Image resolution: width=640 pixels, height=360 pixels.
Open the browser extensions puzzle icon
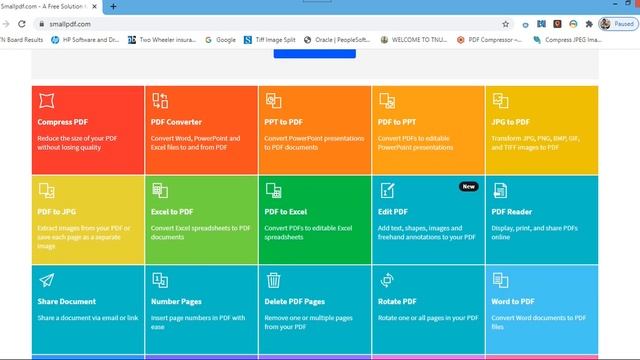click(589, 24)
